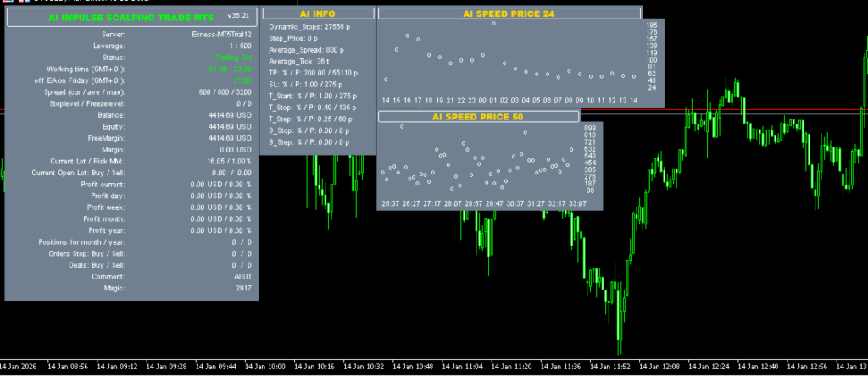Viewport: 868px width, 376px height.
Task: Select spread value 800 / 800 / 3200
Action: tap(225, 92)
